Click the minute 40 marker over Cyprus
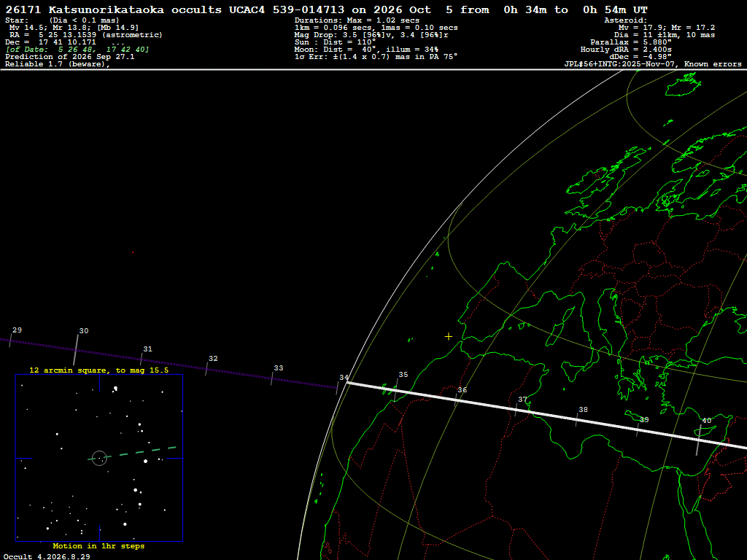747x560 pixels. pos(698,440)
